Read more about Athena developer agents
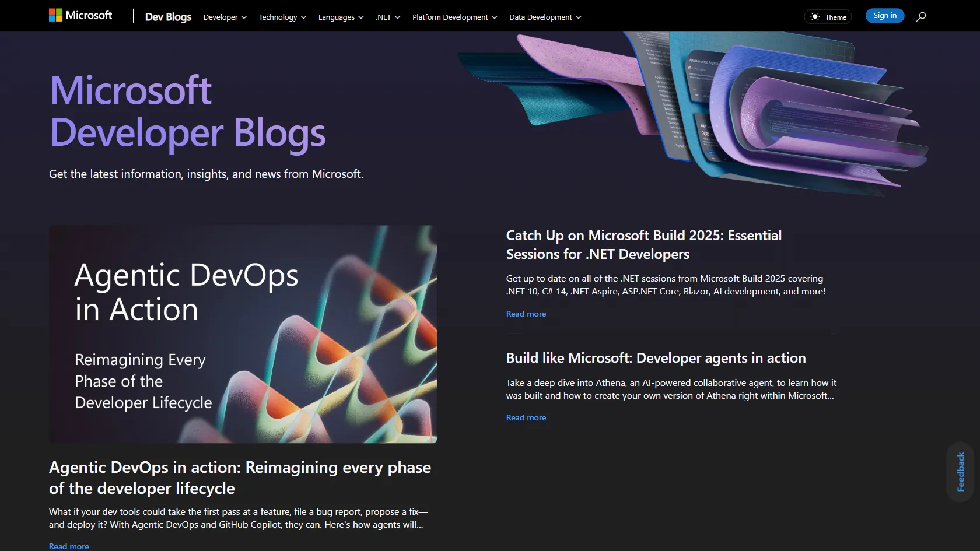This screenshot has width=980, height=551. click(x=526, y=417)
